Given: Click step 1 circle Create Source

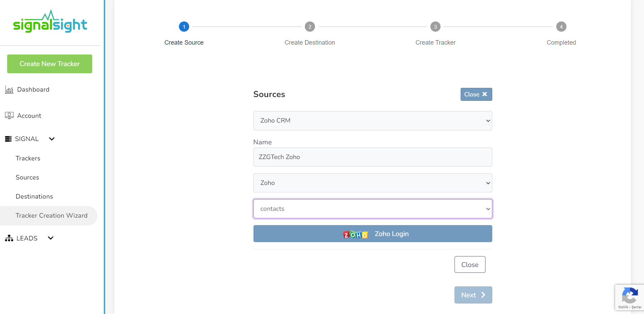Looking at the screenshot, I should (x=184, y=27).
